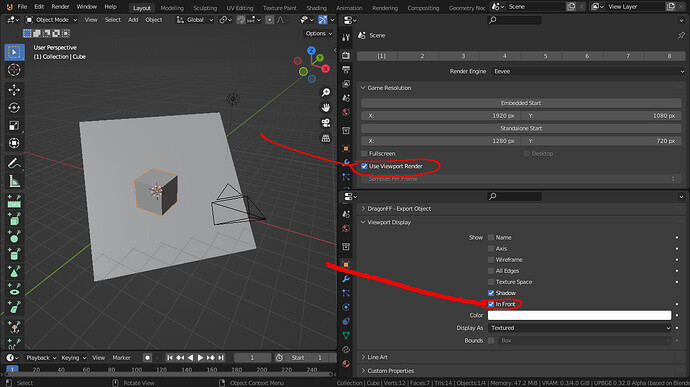Screen dimensions: 690x387
Task: Enable the Texture Space checkbox
Action: [x=491, y=282]
